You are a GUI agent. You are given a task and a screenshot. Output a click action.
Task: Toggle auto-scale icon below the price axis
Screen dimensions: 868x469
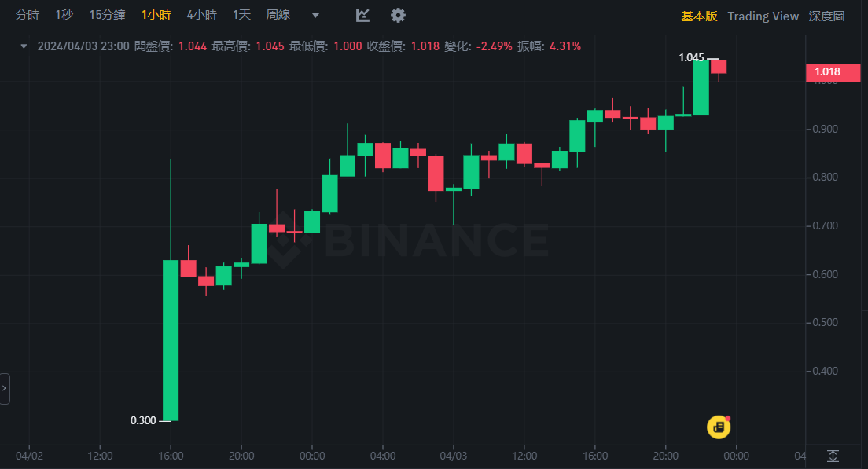pos(833,456)
